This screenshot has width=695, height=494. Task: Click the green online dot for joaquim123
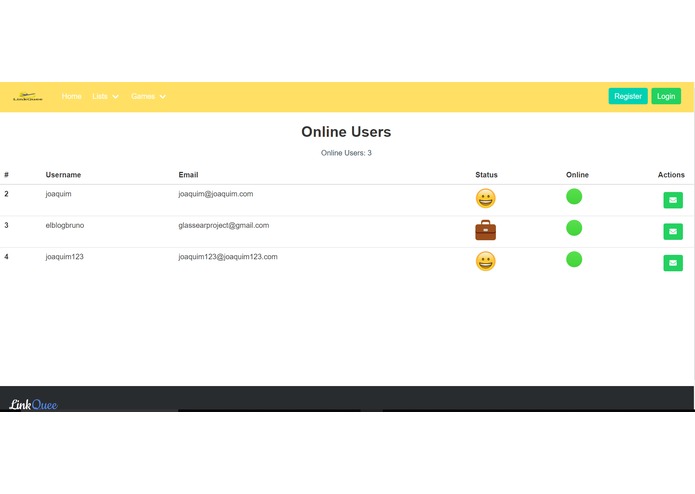pos(574,259)
